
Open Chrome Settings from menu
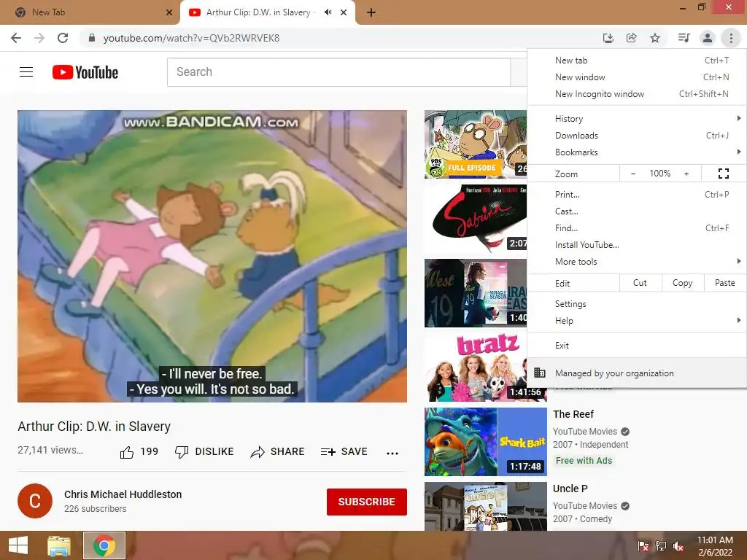pos(638,304)
